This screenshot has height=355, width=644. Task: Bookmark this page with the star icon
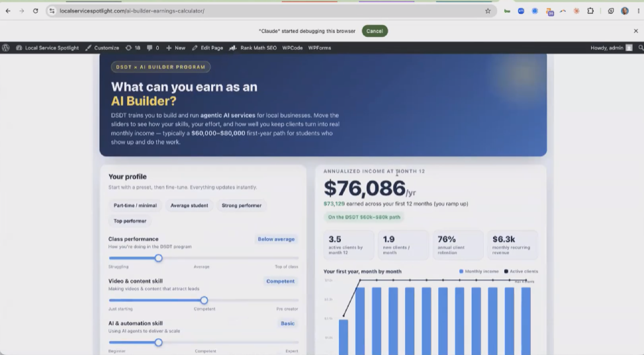coord(488,11)
